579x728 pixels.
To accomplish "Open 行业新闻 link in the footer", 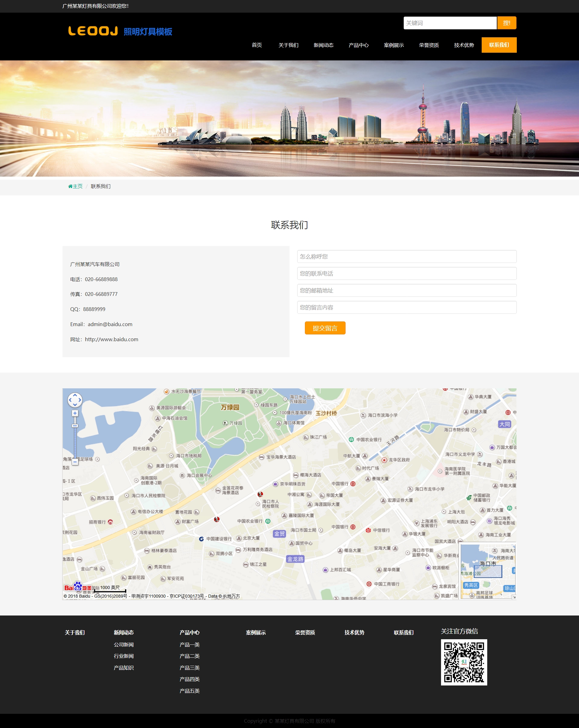I will tap(123, 656).
